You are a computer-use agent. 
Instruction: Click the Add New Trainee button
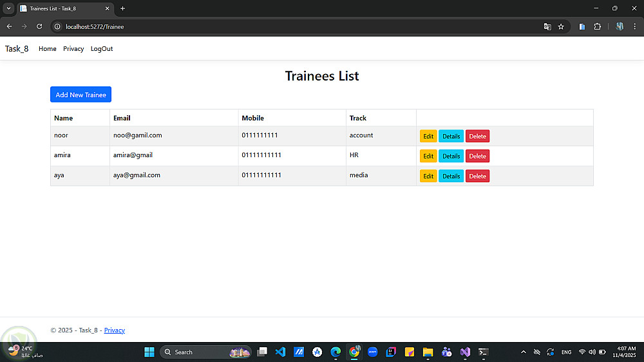(x=81, y=95)
